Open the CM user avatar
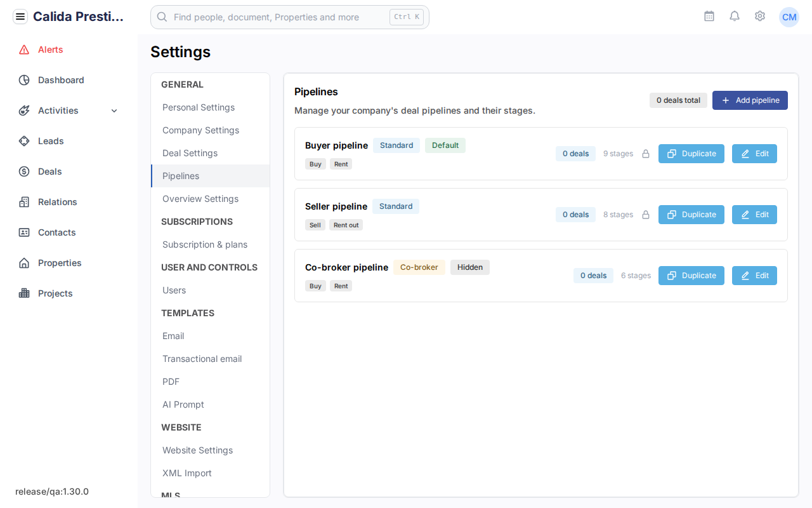 [x=789, y=17]
